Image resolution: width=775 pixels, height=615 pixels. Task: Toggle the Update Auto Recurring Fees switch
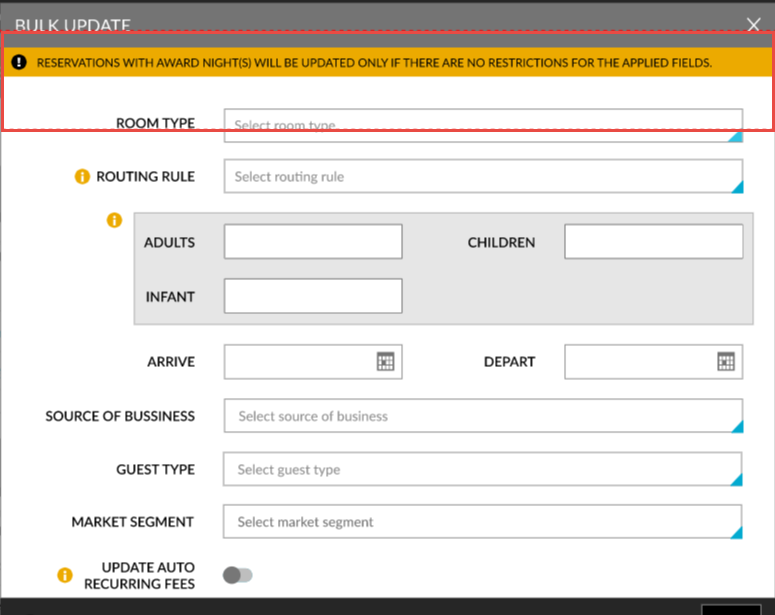(237, 575)
